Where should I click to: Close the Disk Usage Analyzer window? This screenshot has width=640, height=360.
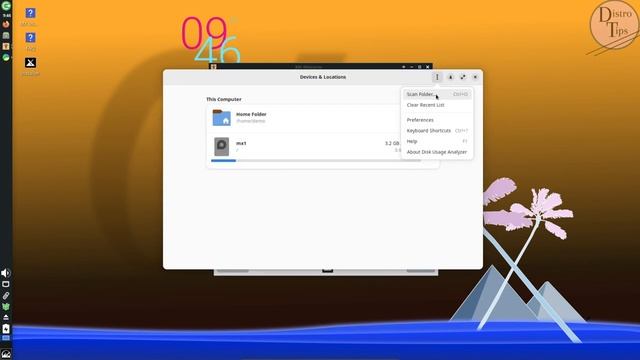click(475, 77)
